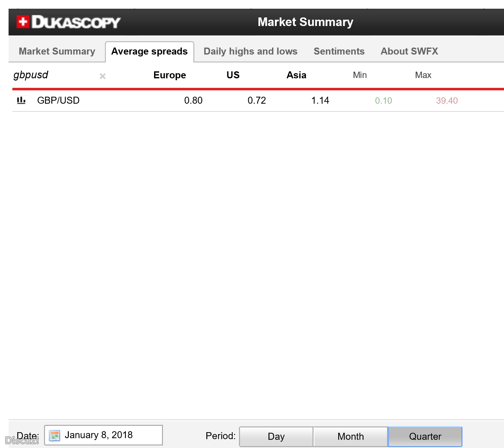Click the Min column header
This screenshot has width=504, height=448.
(360, 75)
